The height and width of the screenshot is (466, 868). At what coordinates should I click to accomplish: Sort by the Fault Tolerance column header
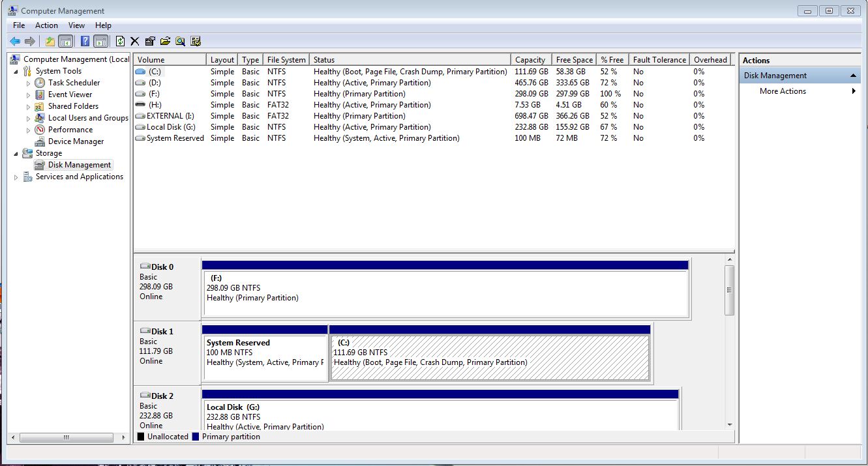point(659,59)
